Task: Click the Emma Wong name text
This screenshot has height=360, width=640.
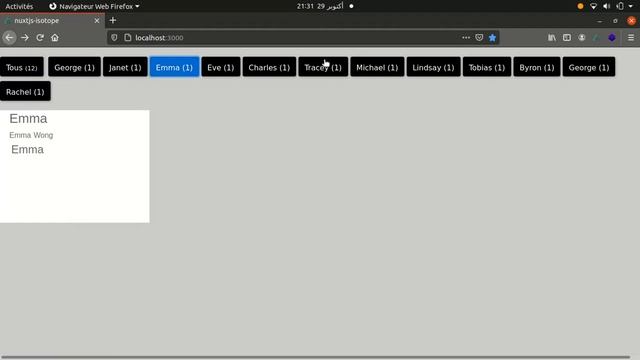Action: coord(31,135)
